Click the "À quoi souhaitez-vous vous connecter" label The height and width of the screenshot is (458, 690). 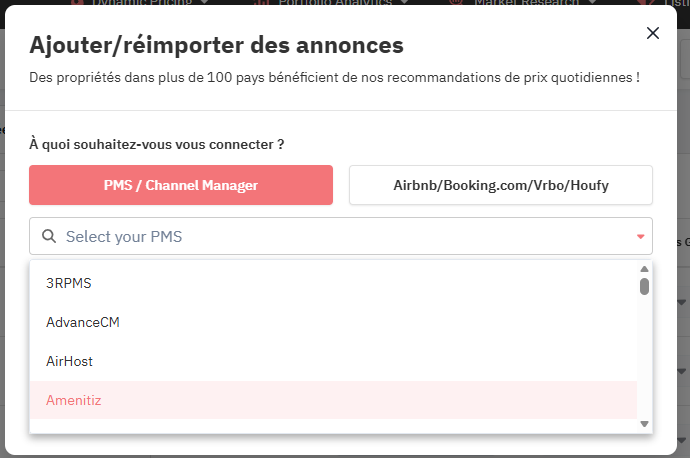[157, 144]
